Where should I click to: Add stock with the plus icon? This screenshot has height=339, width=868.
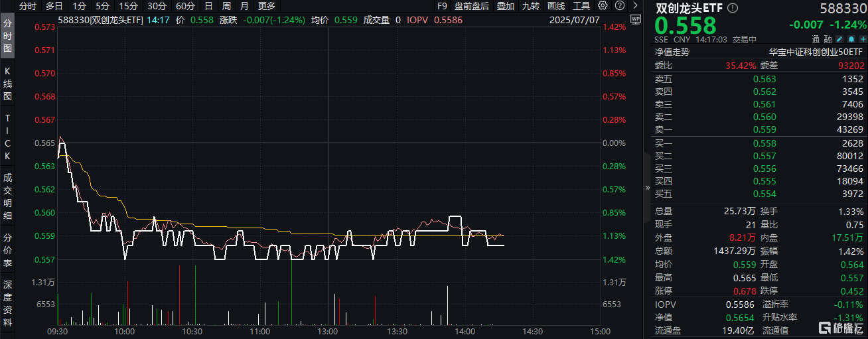click(x=862, y=40)
